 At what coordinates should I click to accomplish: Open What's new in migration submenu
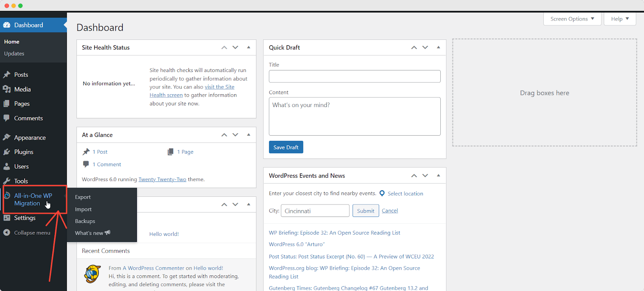point(93,233)
